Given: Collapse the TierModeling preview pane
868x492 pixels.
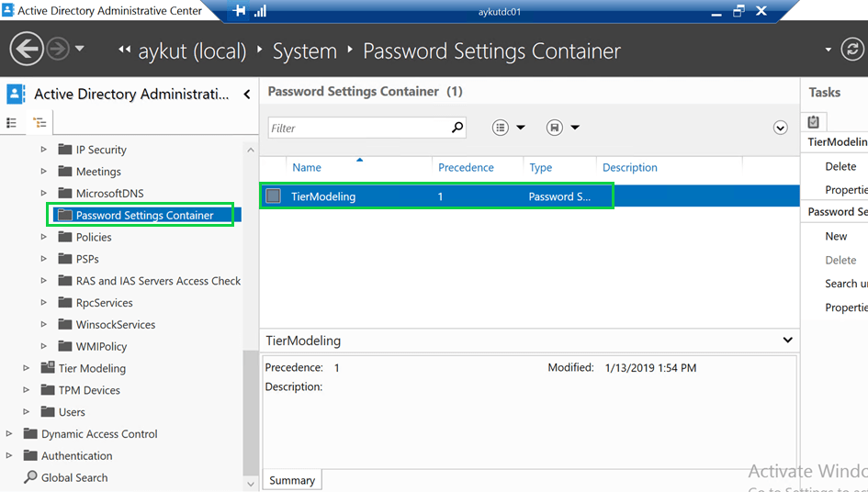Looking at the screenshot, I should coord(787,341).
